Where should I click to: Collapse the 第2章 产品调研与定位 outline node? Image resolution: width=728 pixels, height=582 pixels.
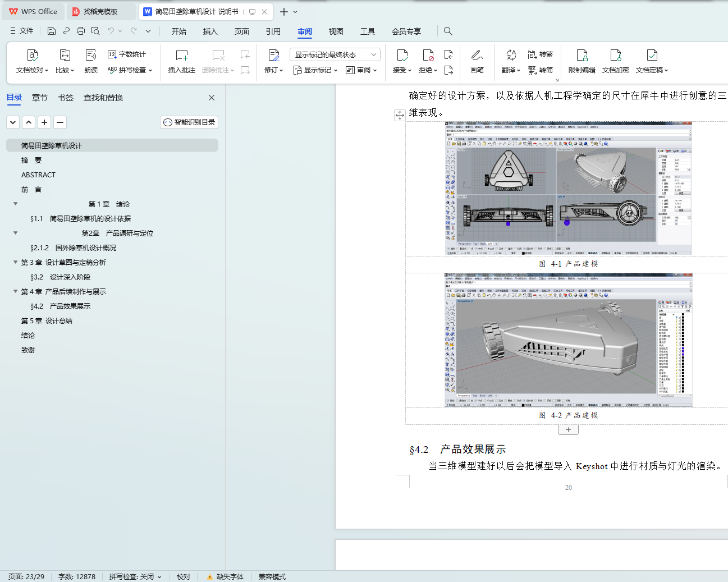pos(16,233)
